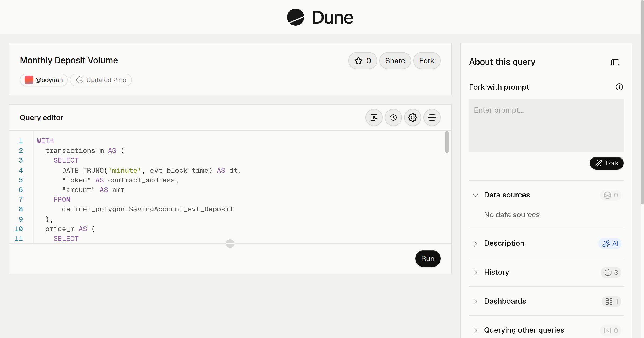Click black Fork button under prompt box
The height and width of the screenshot is (338, 644).
click(606, 163)
